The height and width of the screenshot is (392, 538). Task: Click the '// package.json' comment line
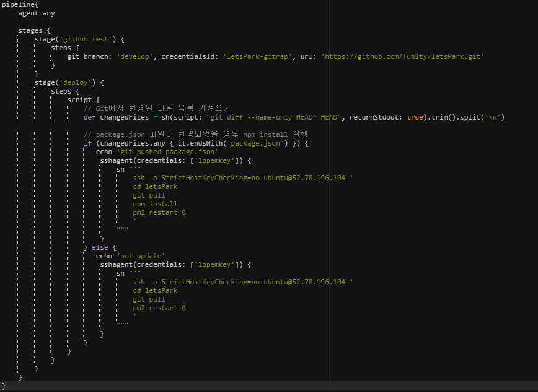coord(195,134)
